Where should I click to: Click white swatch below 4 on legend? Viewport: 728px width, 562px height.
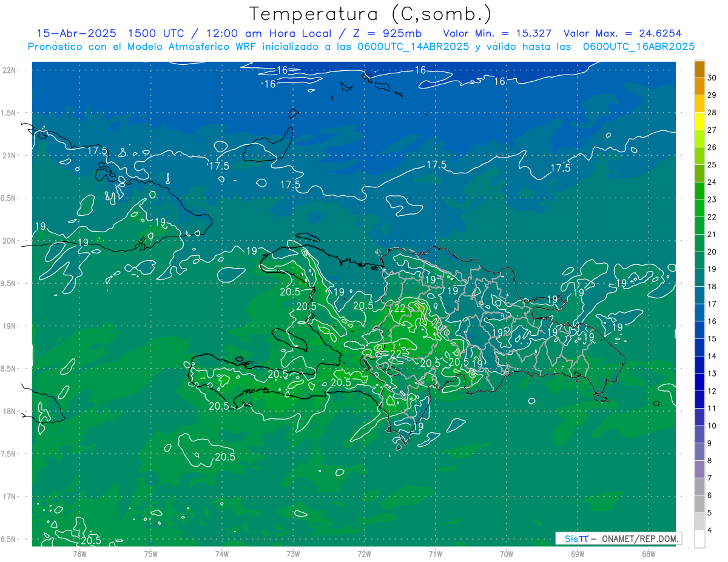coord(699,539)
